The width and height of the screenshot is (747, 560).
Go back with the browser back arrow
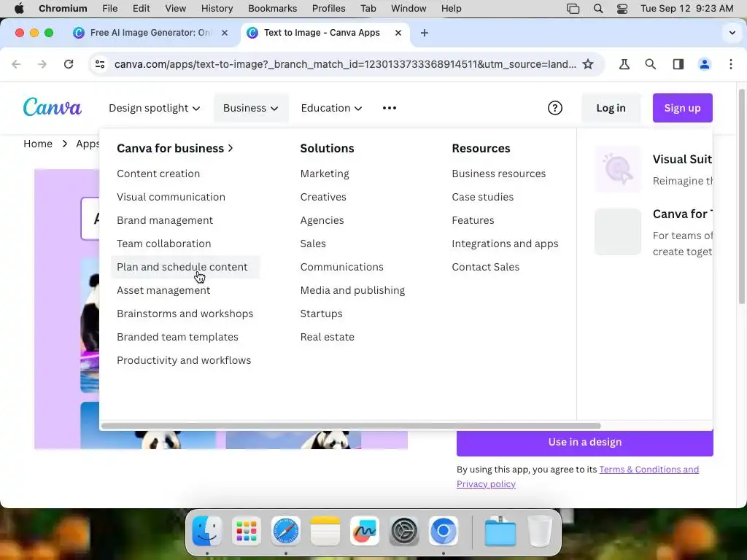(16, 64)
